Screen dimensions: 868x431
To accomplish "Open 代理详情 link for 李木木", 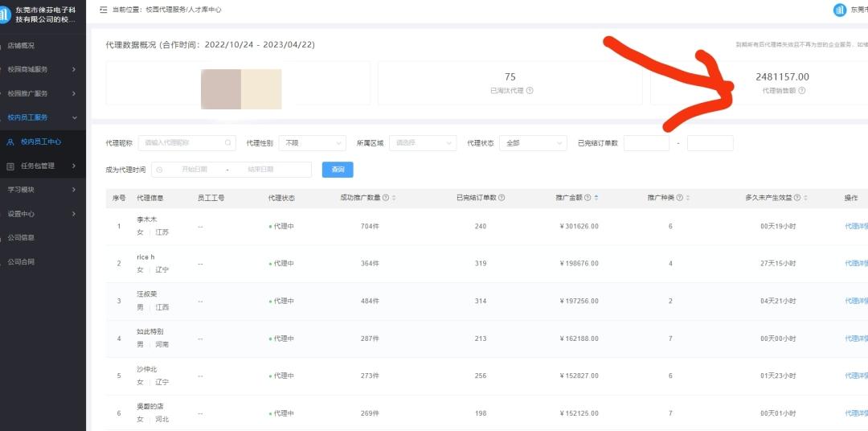I will click(x=856, y=226).
